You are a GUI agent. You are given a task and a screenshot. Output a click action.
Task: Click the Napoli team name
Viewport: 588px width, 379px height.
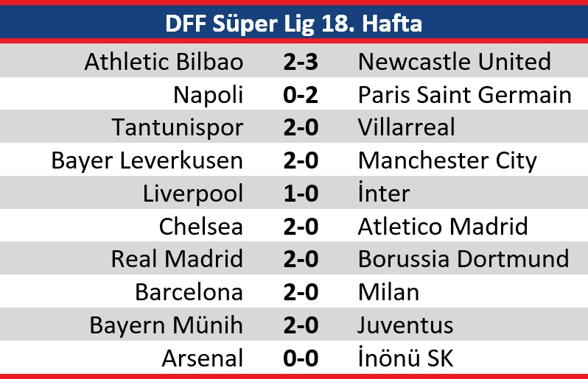pyautogui.click(x=209, y=95)
